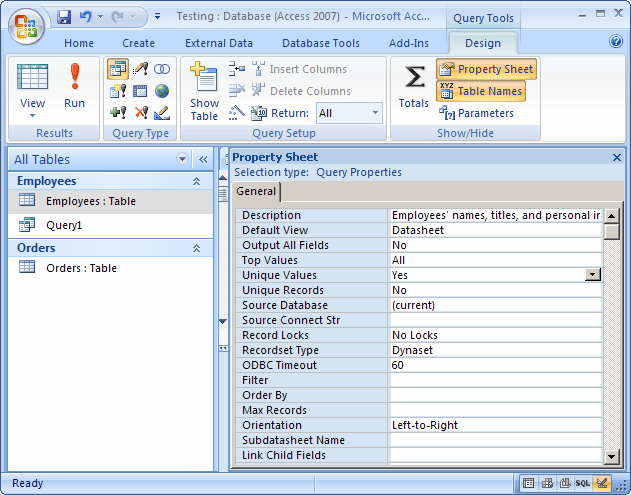The image size is (631, 495).
Task: Select Design View in status bar
Action: tap(602, 483)
